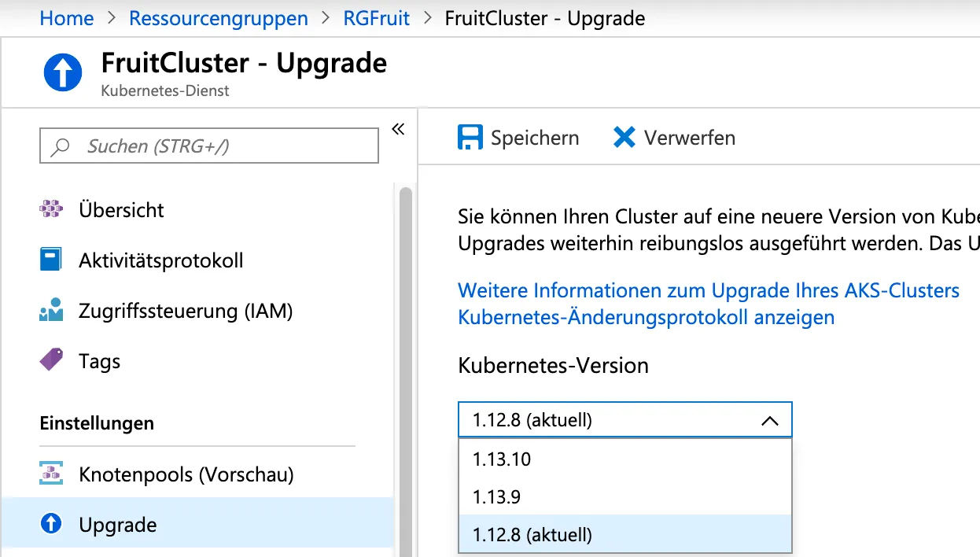Image resolution: width=980 pixels, height=557 pixels.
Task: Click the Verwerfen X icon
Action: (x=624, y=138)
